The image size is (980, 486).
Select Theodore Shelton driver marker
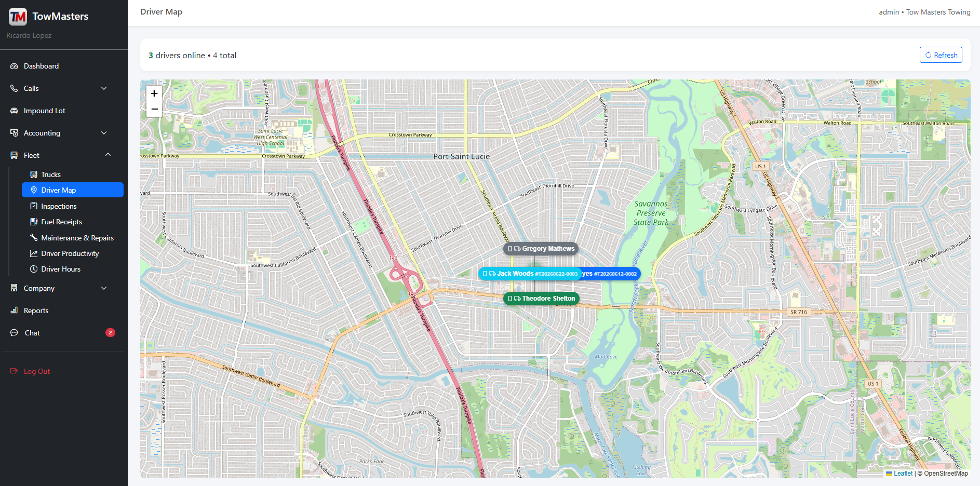pyautogui.click(x=541, y=299)
